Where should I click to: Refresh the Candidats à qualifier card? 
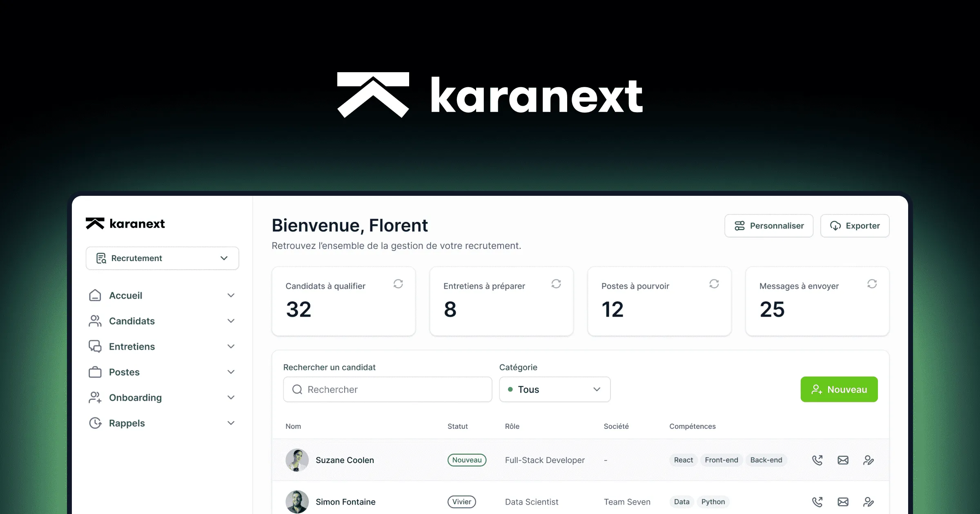[x=398, y=284]
